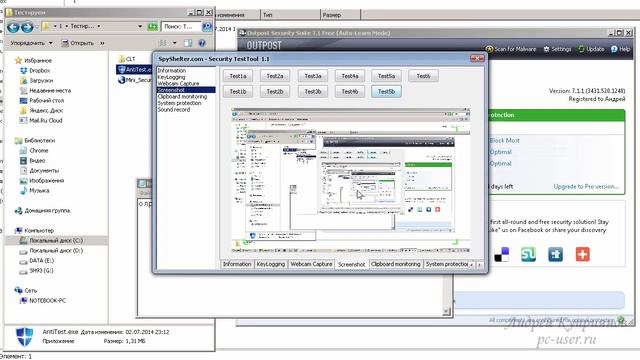Click the green refresh button in Explorer
The height and width of the screenshot is (360, 640).
pyautogui.click(x=152, y=27)
